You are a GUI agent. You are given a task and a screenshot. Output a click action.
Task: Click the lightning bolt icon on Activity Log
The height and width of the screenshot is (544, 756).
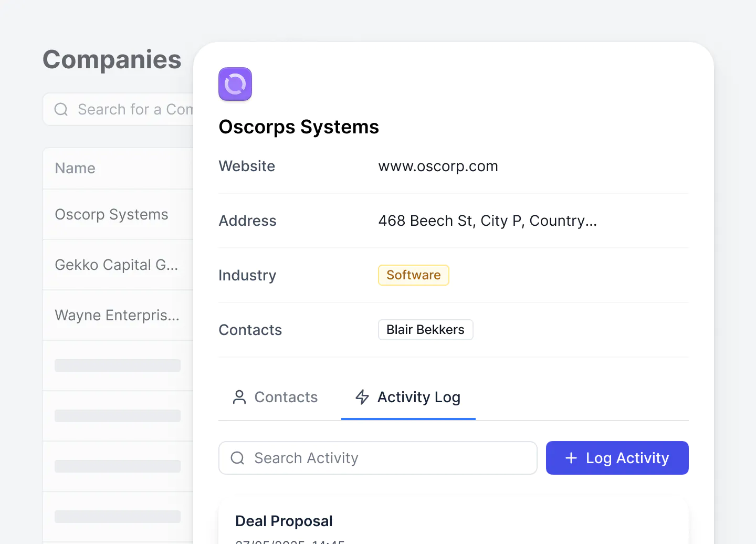(x=362, y=397)
